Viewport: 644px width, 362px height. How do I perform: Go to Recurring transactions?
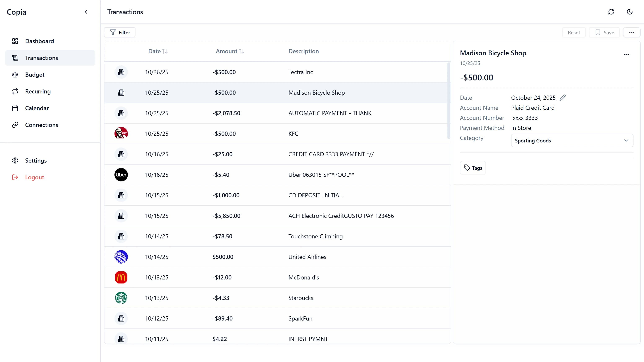[38, 91]
